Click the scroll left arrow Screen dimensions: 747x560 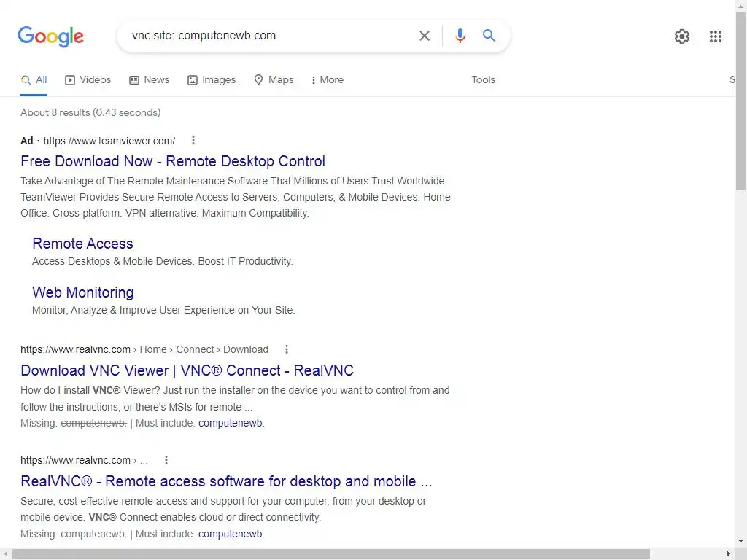coord(5,554)
